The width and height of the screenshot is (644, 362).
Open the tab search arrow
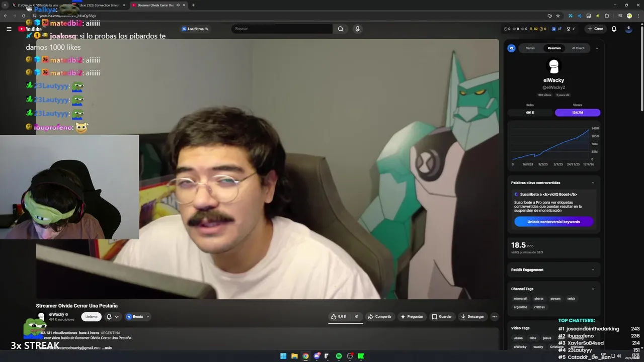tap(5, 5)
